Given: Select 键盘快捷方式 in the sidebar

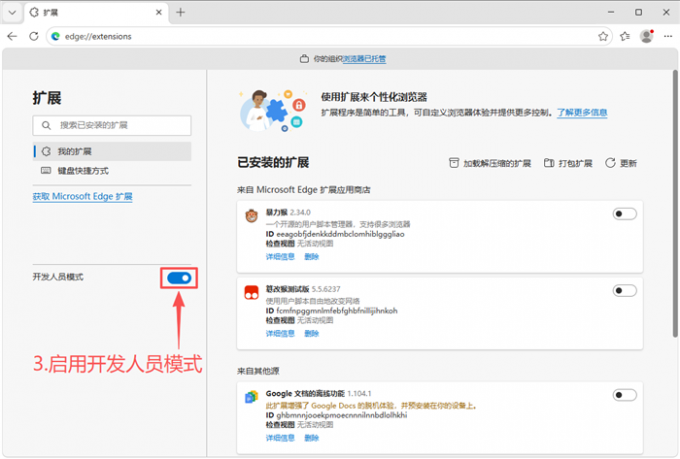Looking at the screenshot, I should click(x=112, y=171).
